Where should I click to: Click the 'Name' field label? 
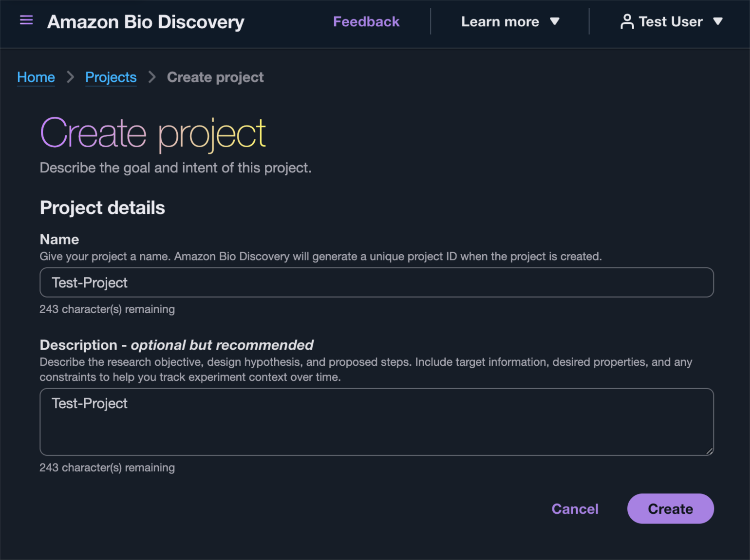[x=59, y=240]
